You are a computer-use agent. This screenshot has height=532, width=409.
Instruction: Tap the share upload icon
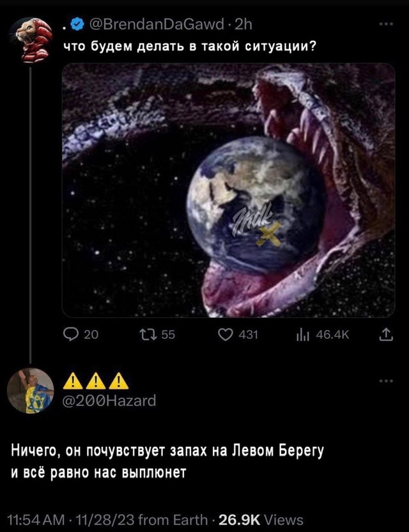coord(386,335)
